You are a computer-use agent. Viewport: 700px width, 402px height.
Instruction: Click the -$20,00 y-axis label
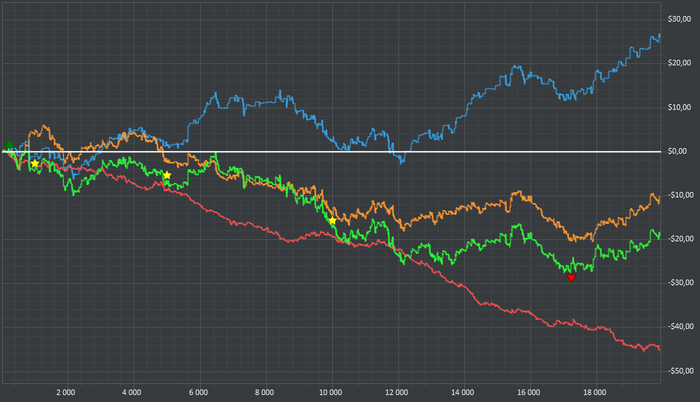[680, 239]
